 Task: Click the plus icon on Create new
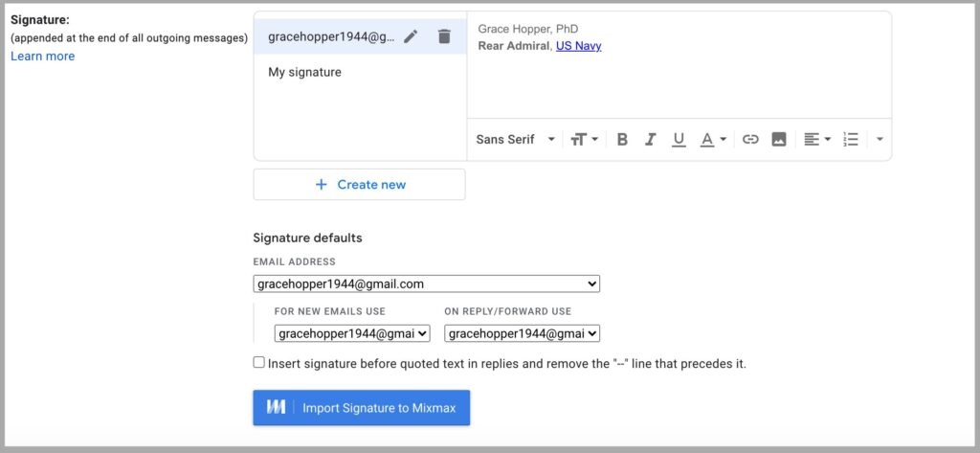pyautogui.click(x=322, y=185)
